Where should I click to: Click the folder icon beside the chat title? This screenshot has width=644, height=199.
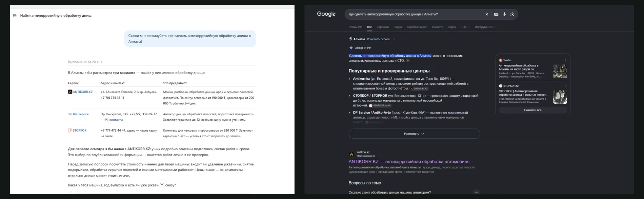pos(15,16)
